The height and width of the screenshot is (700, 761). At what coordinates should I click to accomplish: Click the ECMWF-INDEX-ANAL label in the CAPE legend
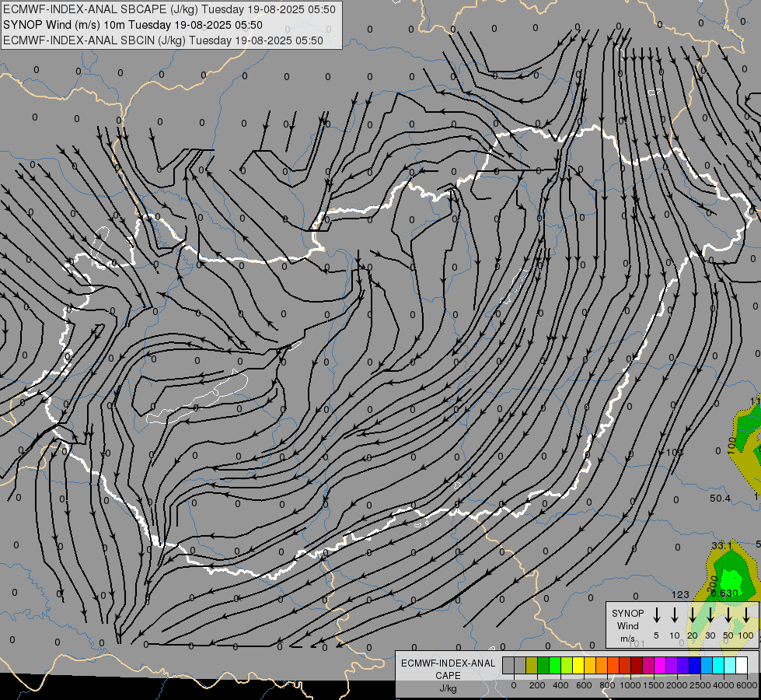(448, 663)
